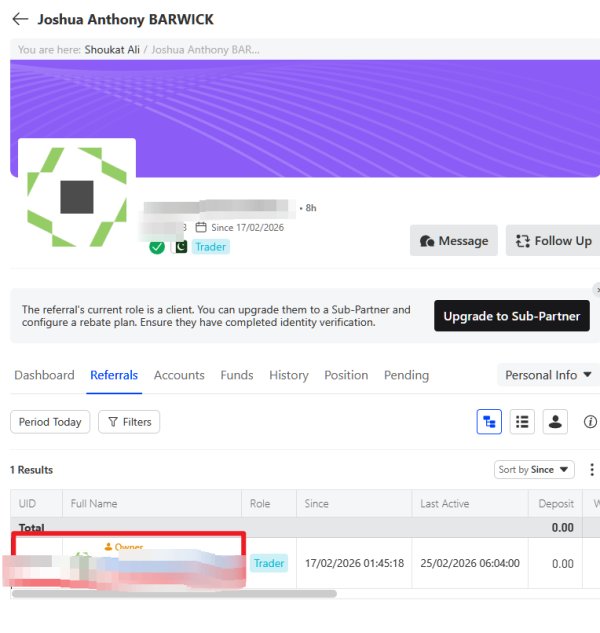
Task: Select the tree view icon
Action: pos(489,422)
